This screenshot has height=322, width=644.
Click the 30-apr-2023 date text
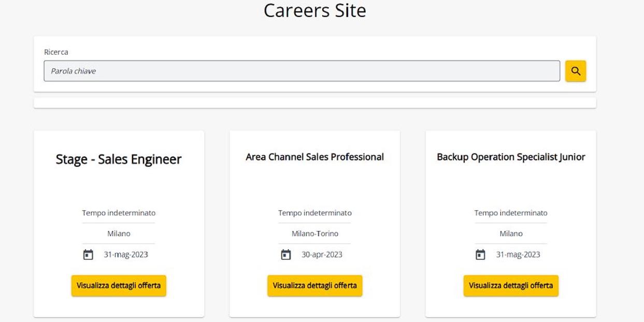pos(322,255)
